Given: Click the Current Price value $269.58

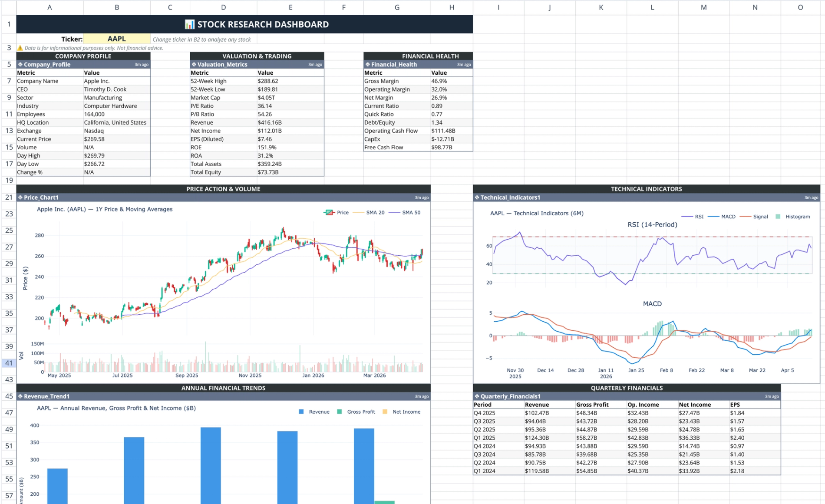Looking at the screenshot, I should [117, 139].
